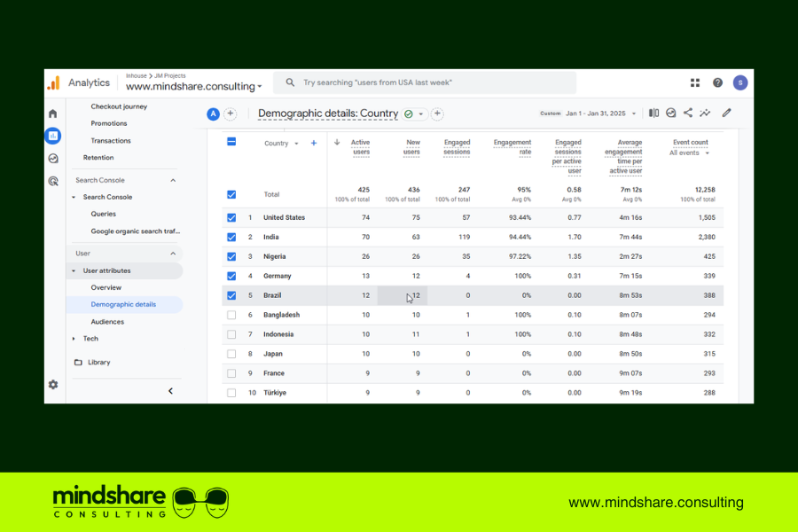Check the France row checkbox
The height and width of the screenshot is (532, 798).
(x=231, y=373)
